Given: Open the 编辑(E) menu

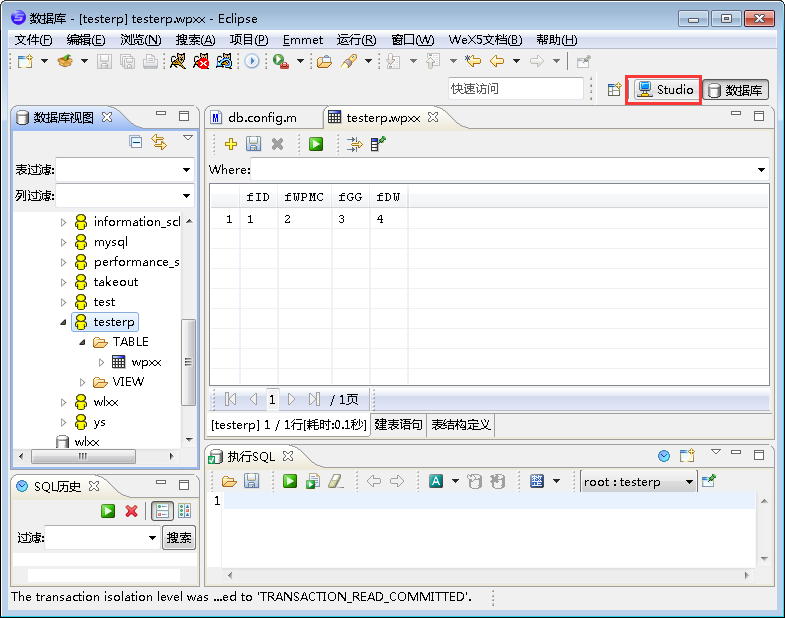Looking at the screenshot, I should [86, 40].
